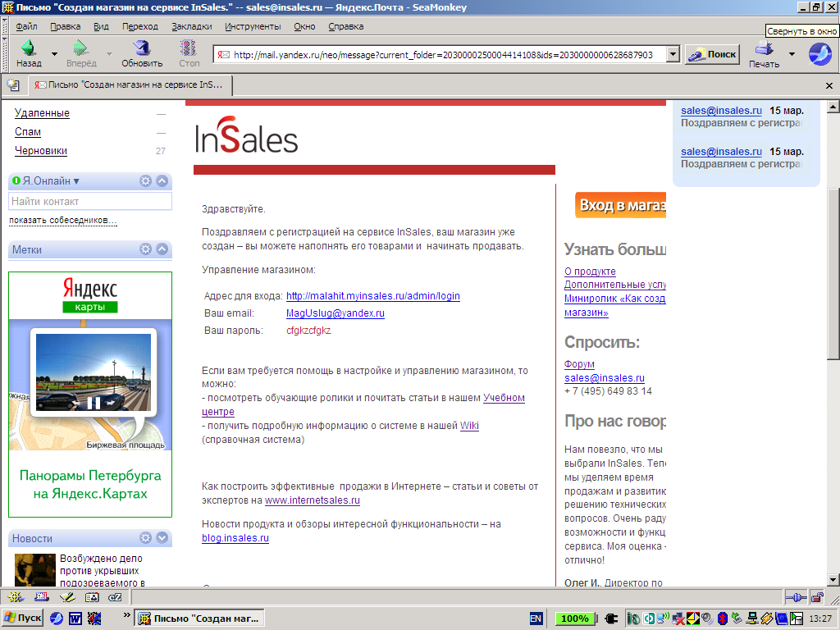This screenshot has height=630, width=840.
Task: Open a new tab with the tab bar icon
Action: tap(13, 84)
